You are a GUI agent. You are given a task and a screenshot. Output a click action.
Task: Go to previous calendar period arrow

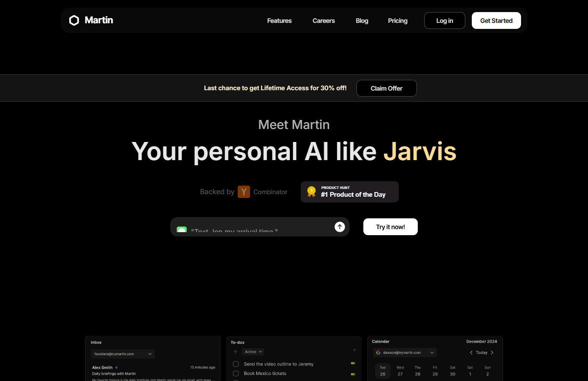(x=471, y=353)
